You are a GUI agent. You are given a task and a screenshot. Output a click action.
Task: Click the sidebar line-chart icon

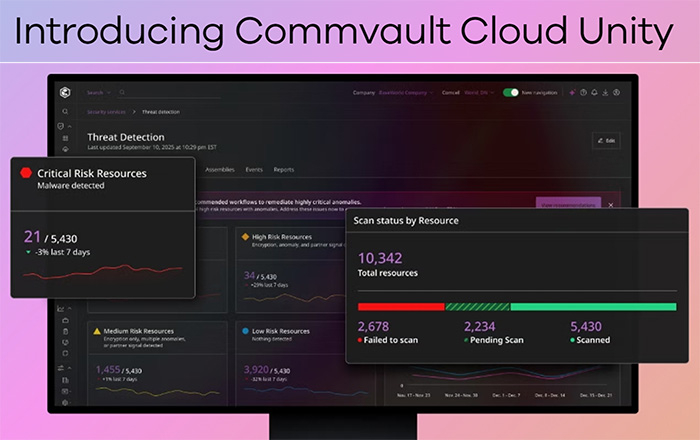60,308
